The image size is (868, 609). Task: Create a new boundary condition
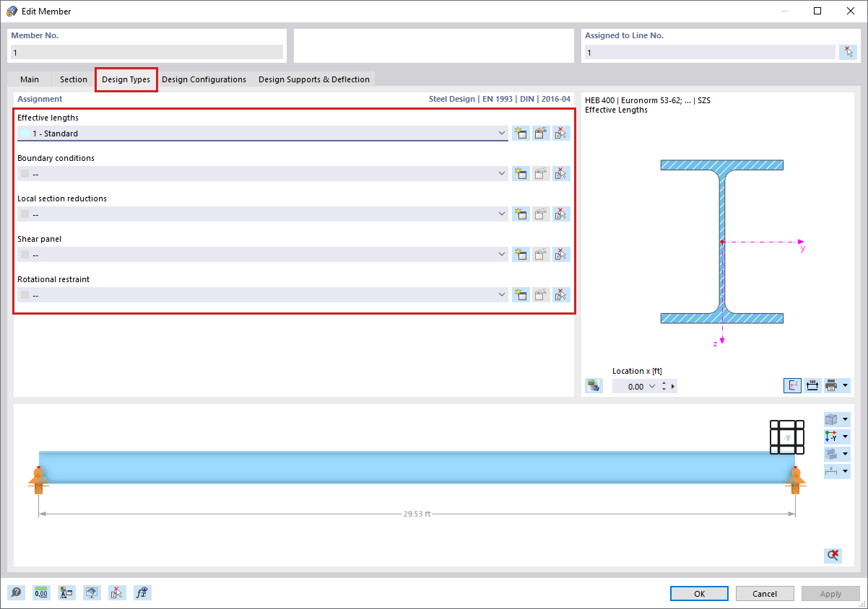tap(521, 173)
